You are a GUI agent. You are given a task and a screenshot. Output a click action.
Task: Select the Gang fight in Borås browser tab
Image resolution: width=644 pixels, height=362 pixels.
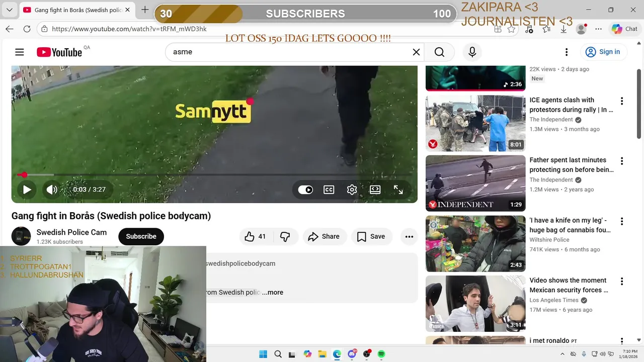78,10
